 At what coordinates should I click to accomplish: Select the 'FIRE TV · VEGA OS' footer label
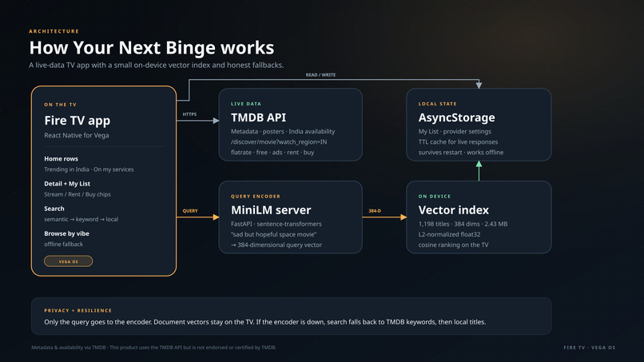pyautogui.click(x=590, y=348)
